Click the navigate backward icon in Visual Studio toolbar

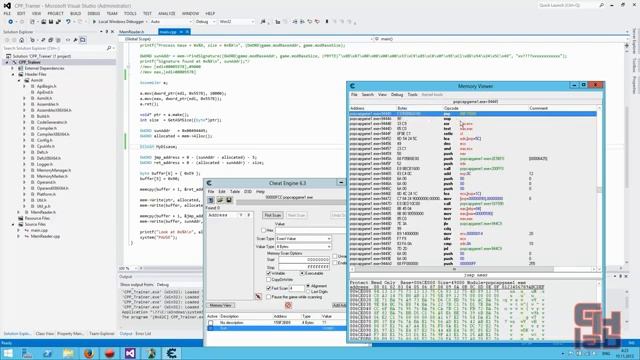(x=10, y=22)
